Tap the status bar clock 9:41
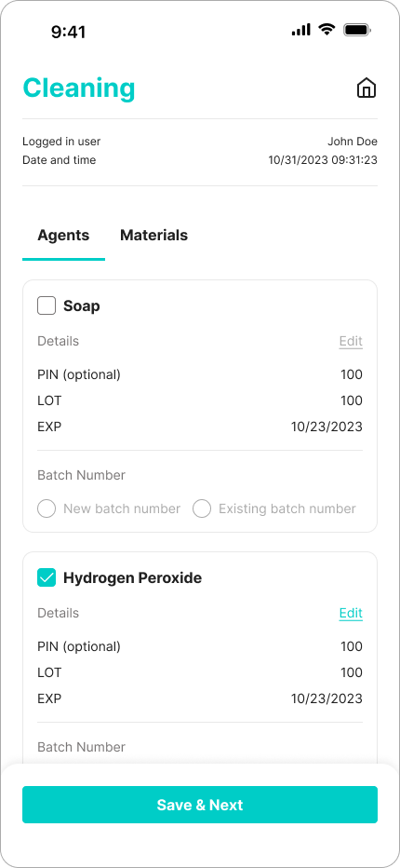Image resolution: width=400 pixels, height=868 pixels. [x=69, y=32]
